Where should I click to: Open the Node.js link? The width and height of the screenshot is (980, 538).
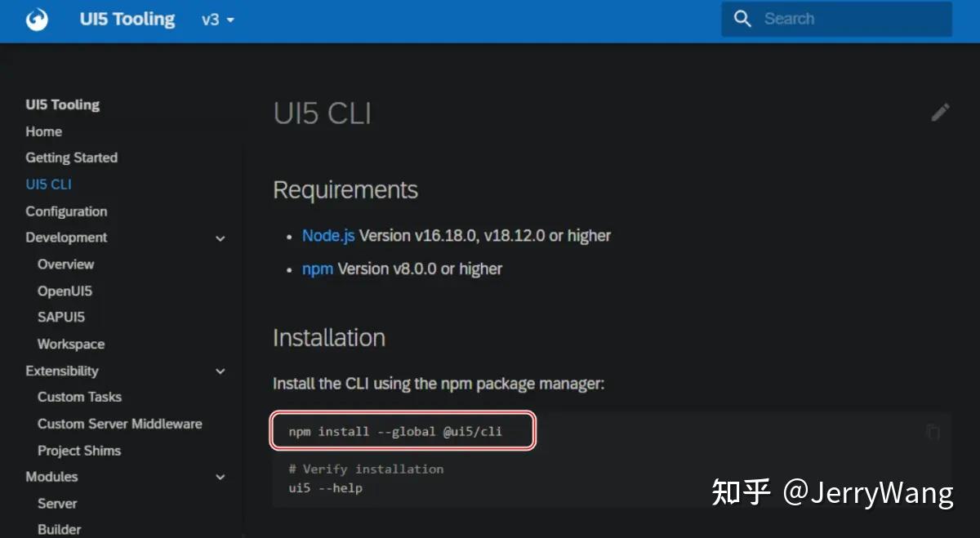click(x=327, y=235)
